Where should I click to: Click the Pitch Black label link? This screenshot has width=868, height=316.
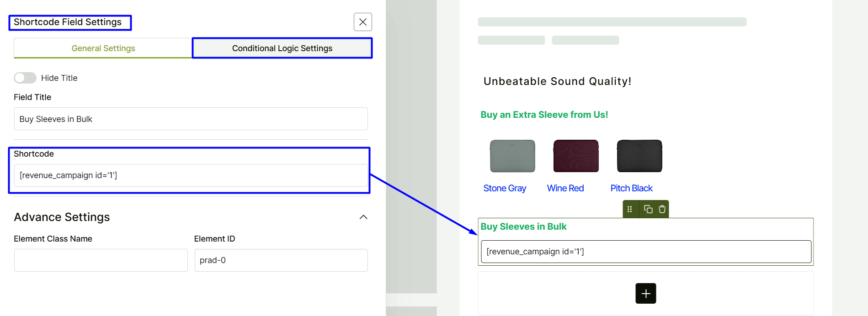pyautogui.click(x=631, y=188)
